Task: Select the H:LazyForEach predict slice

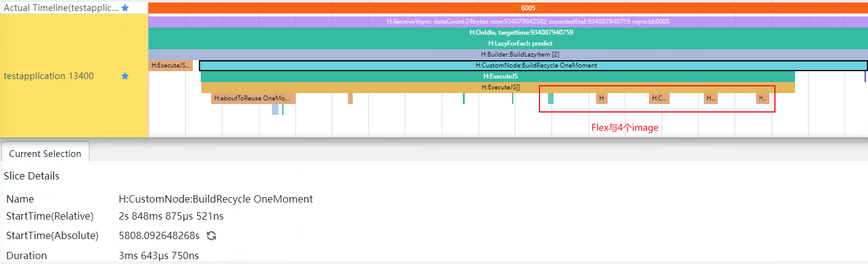Action: 507,43
